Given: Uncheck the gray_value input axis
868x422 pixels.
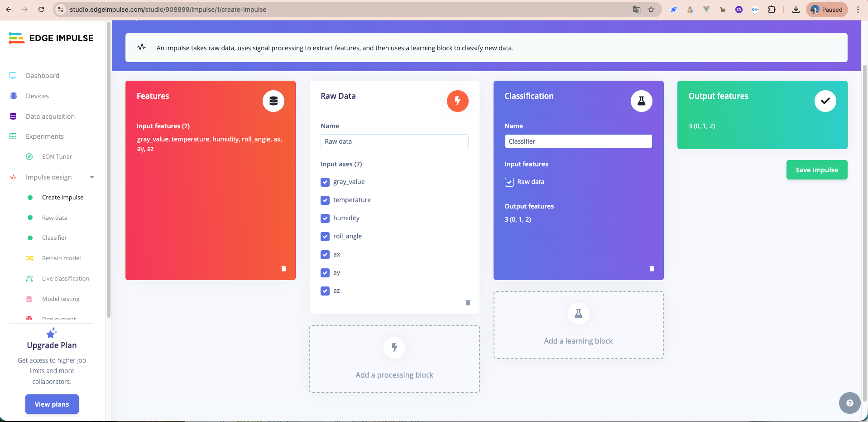Looking at the screenshot, I should click(x=325, y=182).
